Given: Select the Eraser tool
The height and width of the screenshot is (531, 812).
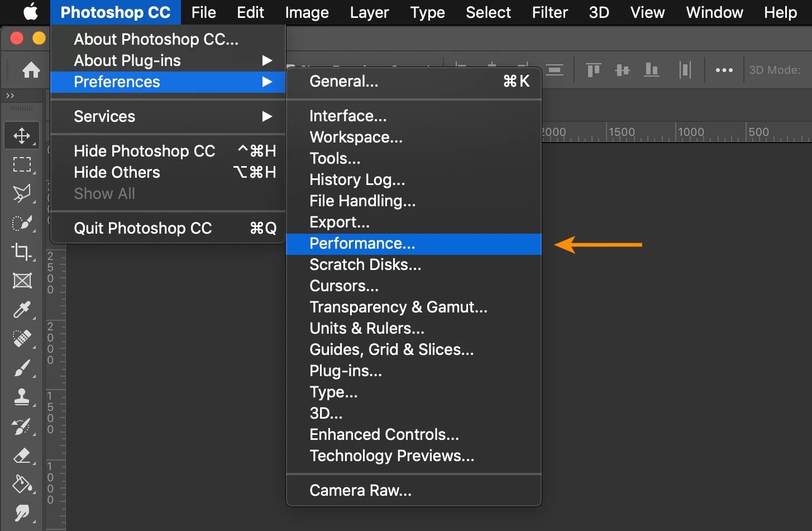Looking at the screenshot, I should coord(22,456).
